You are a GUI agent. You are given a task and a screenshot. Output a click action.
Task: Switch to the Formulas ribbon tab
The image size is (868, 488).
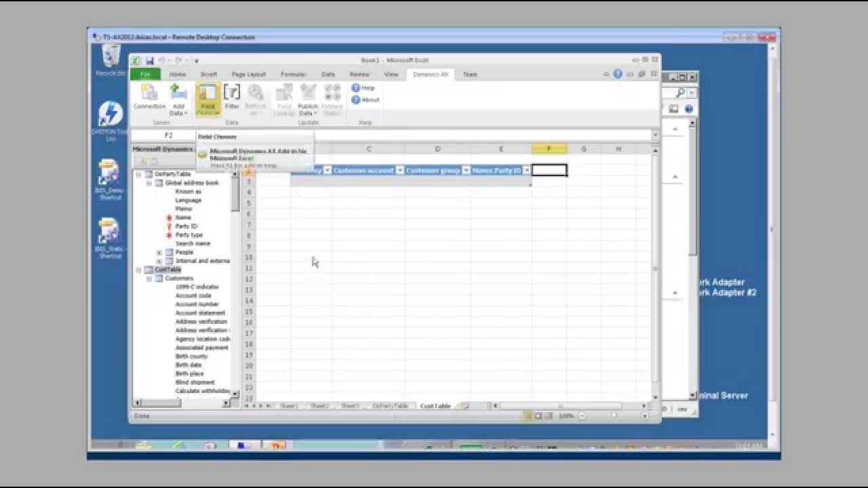coord(294,74)
